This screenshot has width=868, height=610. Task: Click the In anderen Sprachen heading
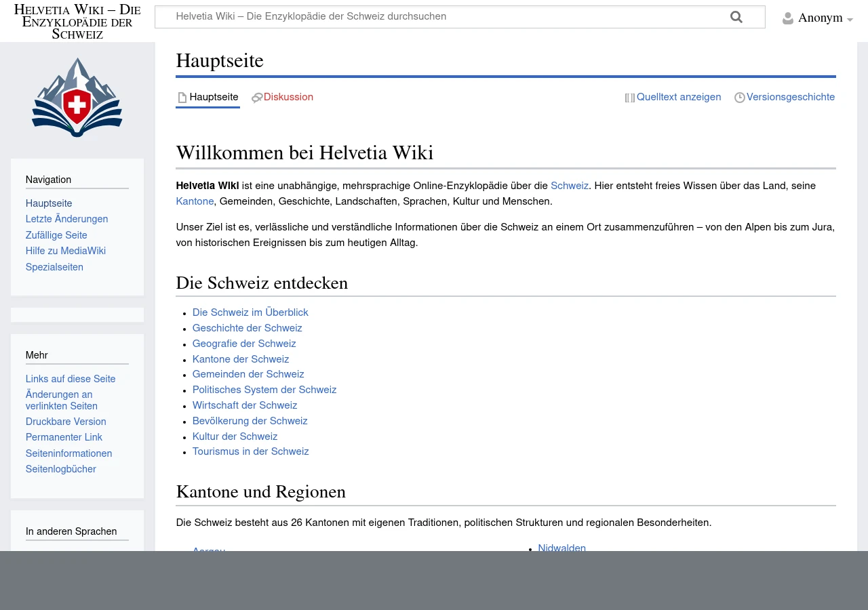pyautogui.click(x=71, y=532)
